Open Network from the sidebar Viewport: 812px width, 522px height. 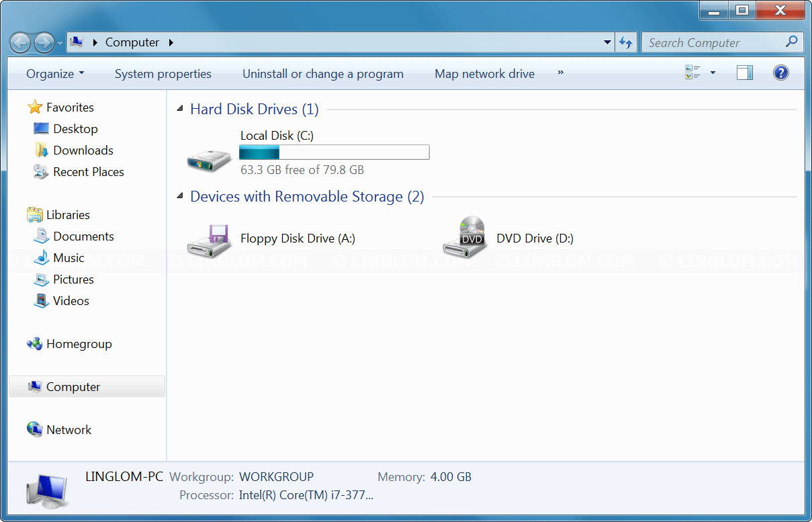(69, 429)
